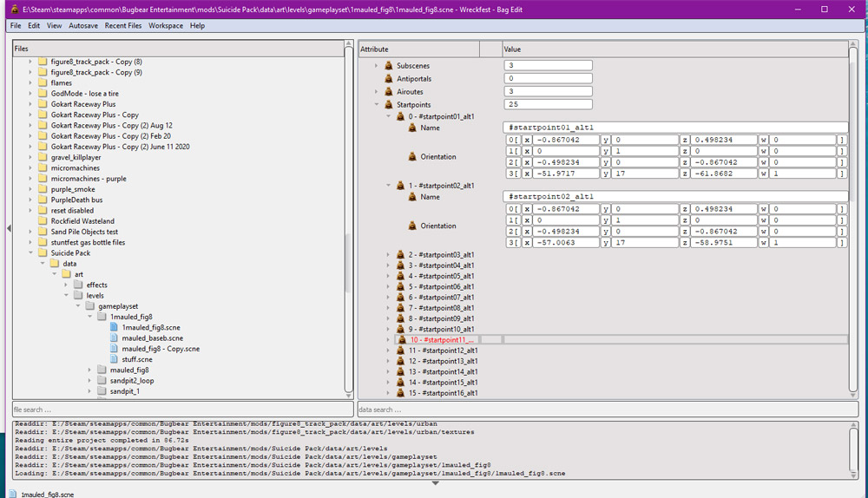
Task: Select the sandpit_1 folder row
Action: [124, 391]
